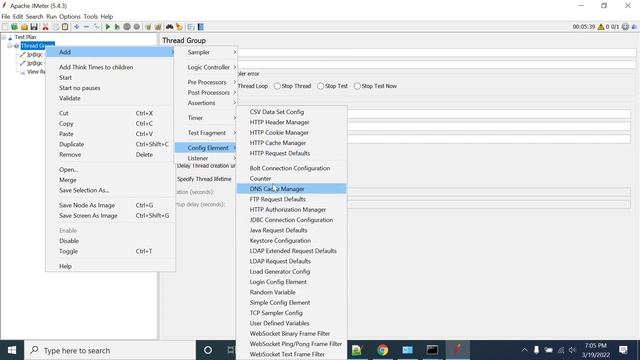Choose User Defined Variables

coord(291,323)
